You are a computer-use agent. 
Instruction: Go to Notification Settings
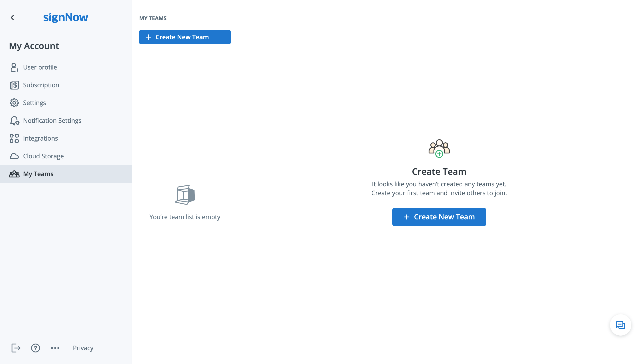tap(52, 121)
